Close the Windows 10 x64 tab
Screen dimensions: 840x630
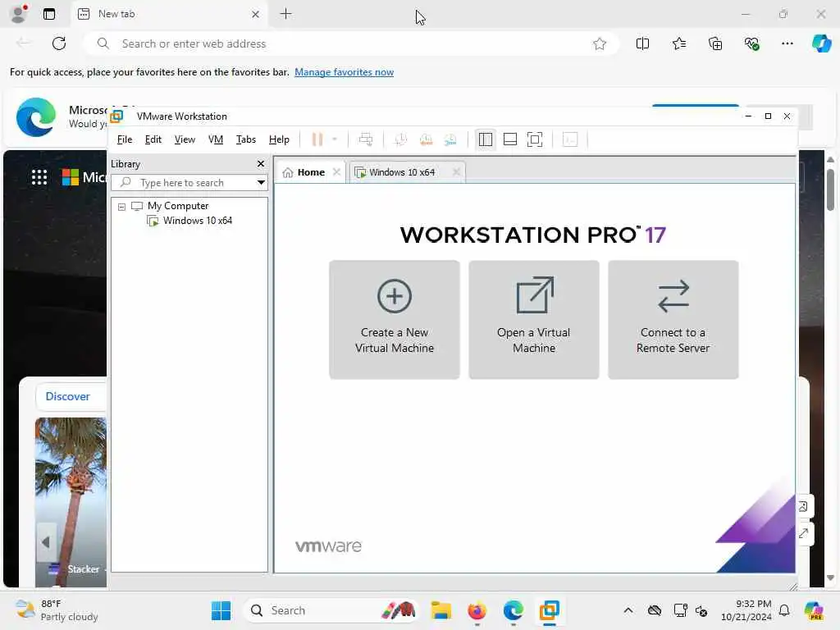pyautogui.click(x=456, y=172)
